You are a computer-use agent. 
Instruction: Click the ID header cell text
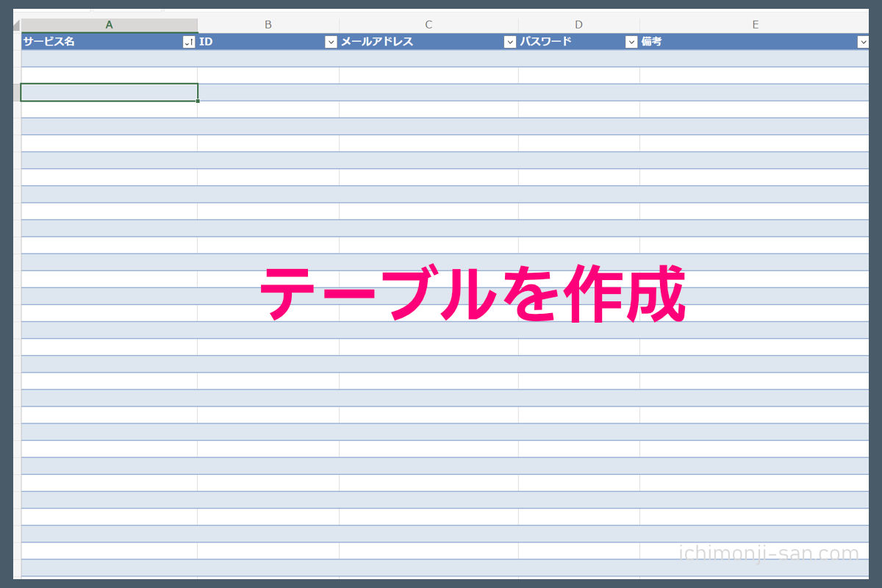click(x=206, y=42)
